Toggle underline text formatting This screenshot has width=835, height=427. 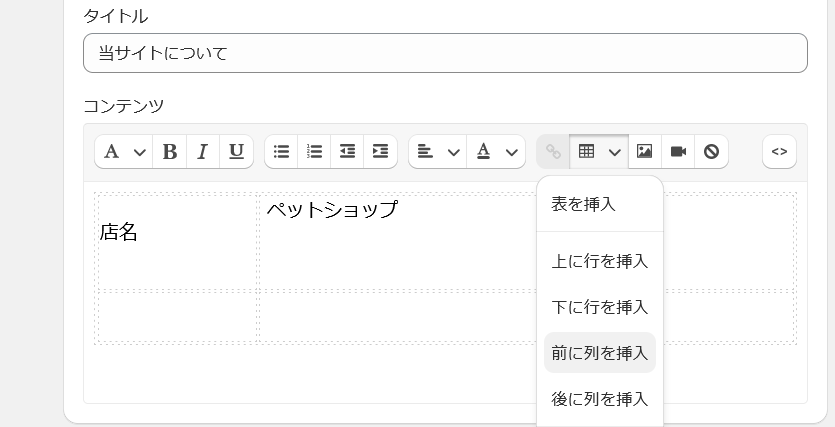tap(236, 152)
